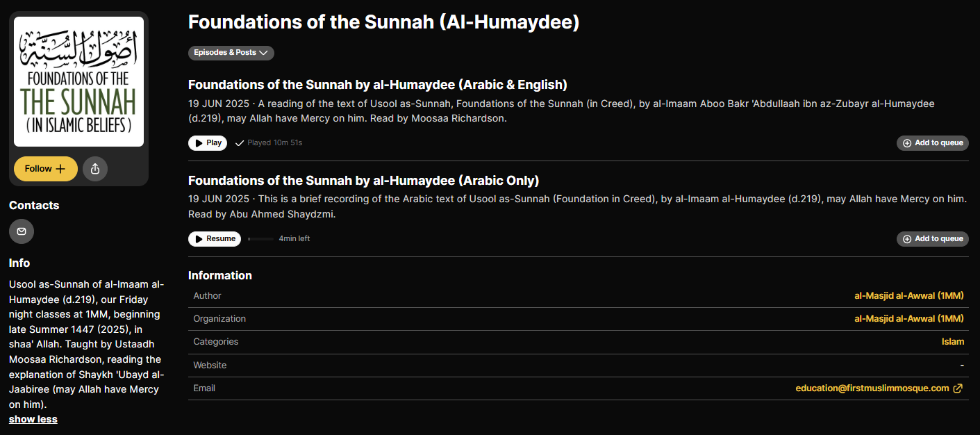
Task: Collapse Info text with show less
Action: tap(33, 419)
